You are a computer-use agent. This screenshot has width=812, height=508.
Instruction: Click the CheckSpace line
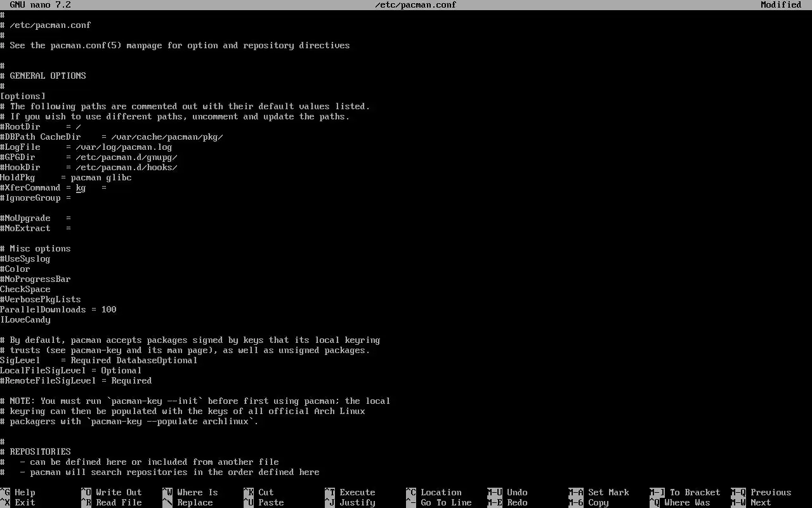pos(25,289)
